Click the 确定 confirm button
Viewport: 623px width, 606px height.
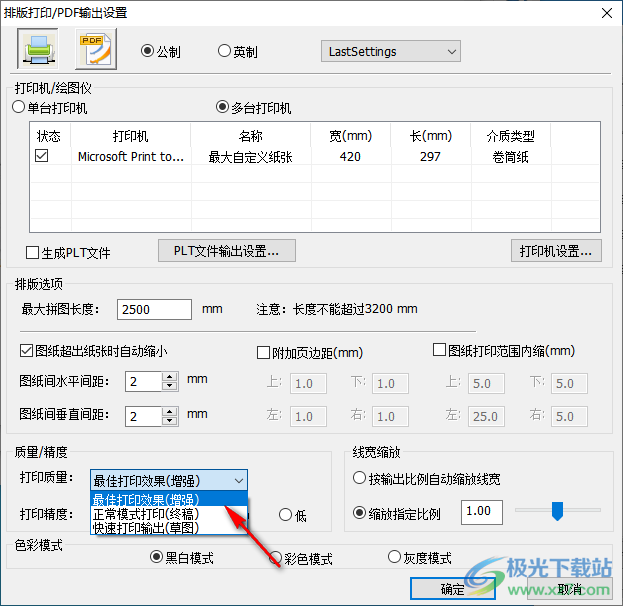coord(453,589)
